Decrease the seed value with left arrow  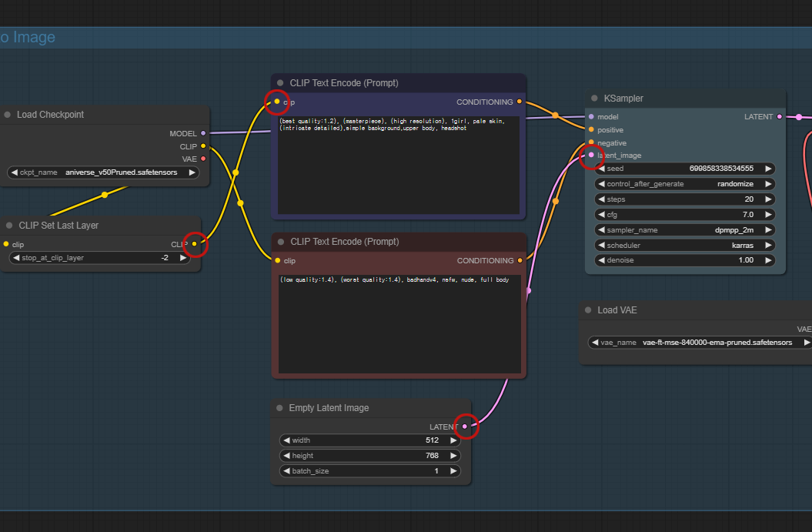click(x=601, y=169)
